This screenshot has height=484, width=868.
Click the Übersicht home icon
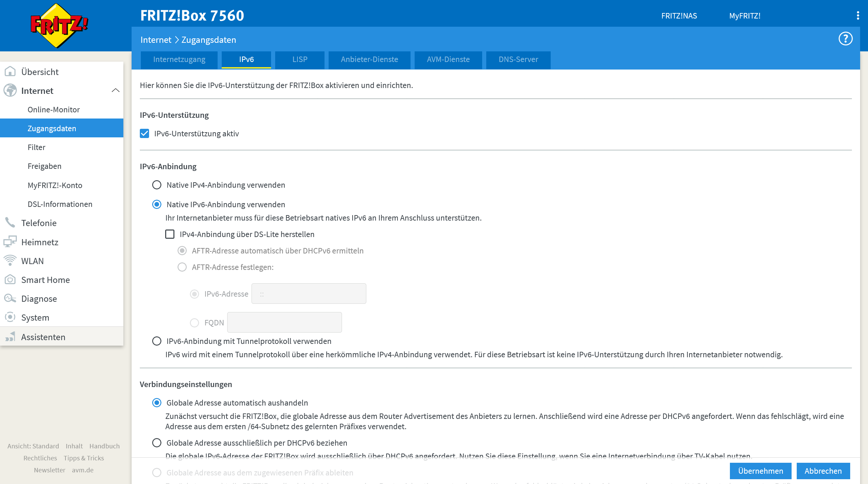pyautogui.click(x=10, y=72)
